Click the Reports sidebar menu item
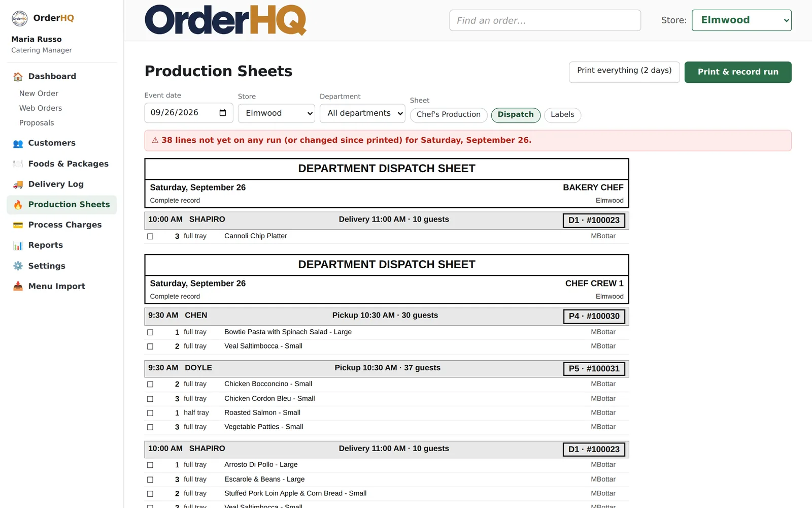This screenshot has width=812, height=508. [x=62, y=245]
